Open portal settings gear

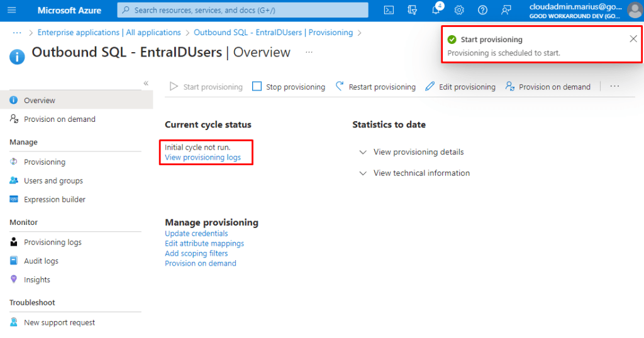click(x=459, y=10)
